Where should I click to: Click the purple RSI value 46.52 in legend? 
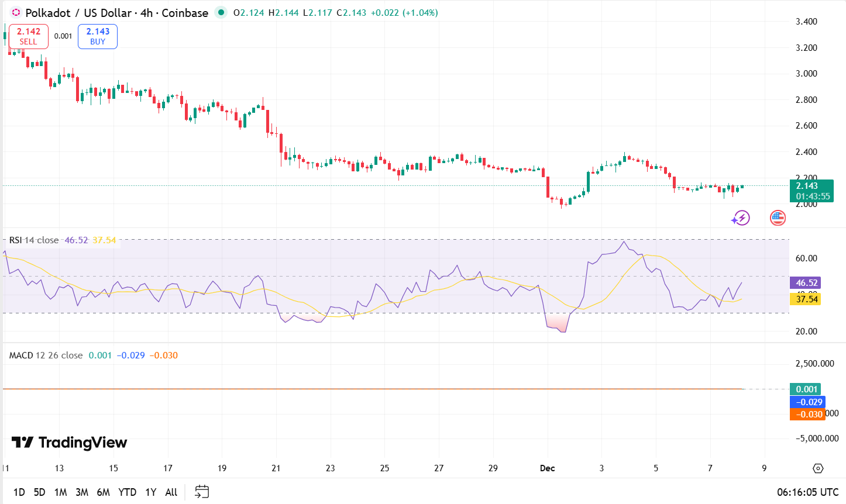pyautogui.click(x=76, y=240)
